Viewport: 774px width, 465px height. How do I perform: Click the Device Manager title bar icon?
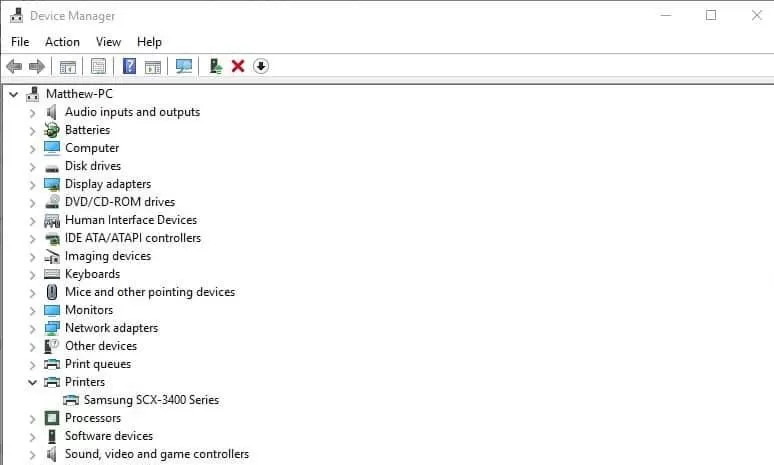[16, 15]
